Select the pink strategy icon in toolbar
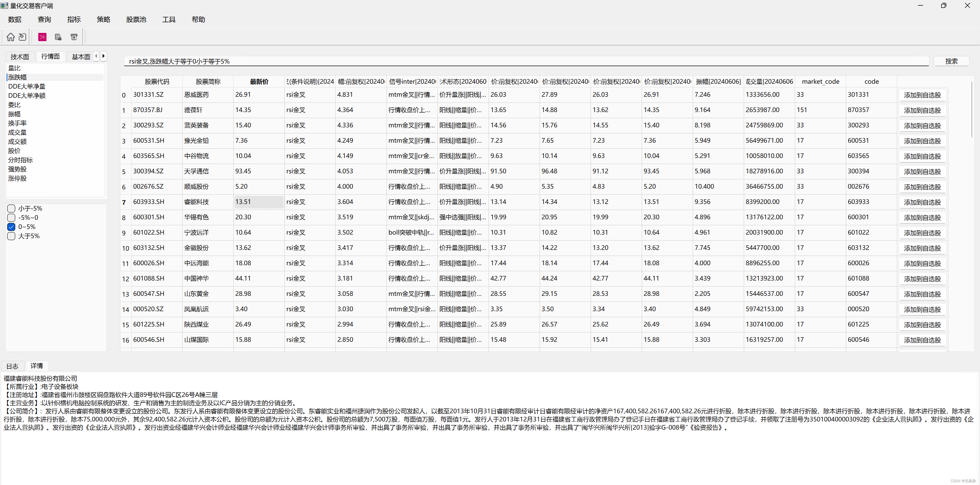Viewport: 980px width, 485px height. point(42,37)
